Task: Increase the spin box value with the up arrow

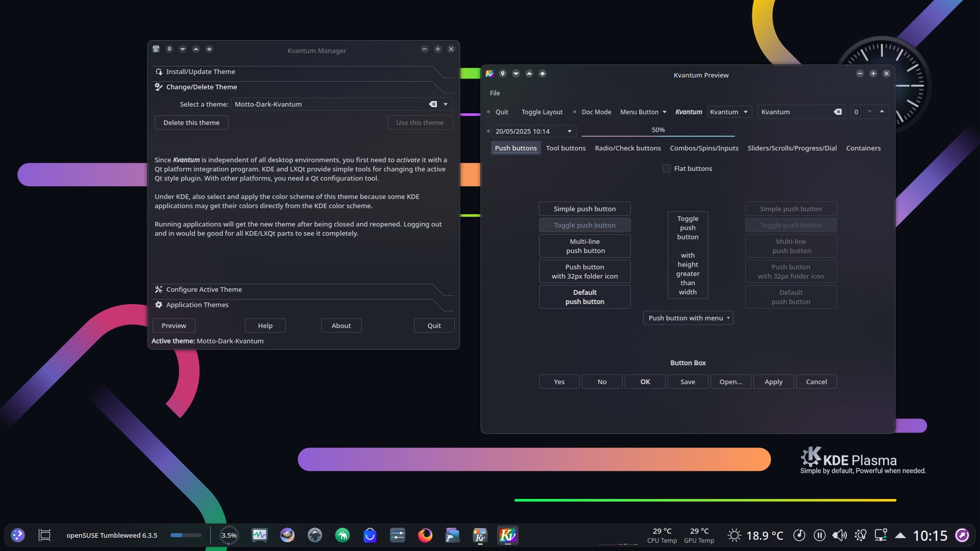Action: (x=881, y=111)
